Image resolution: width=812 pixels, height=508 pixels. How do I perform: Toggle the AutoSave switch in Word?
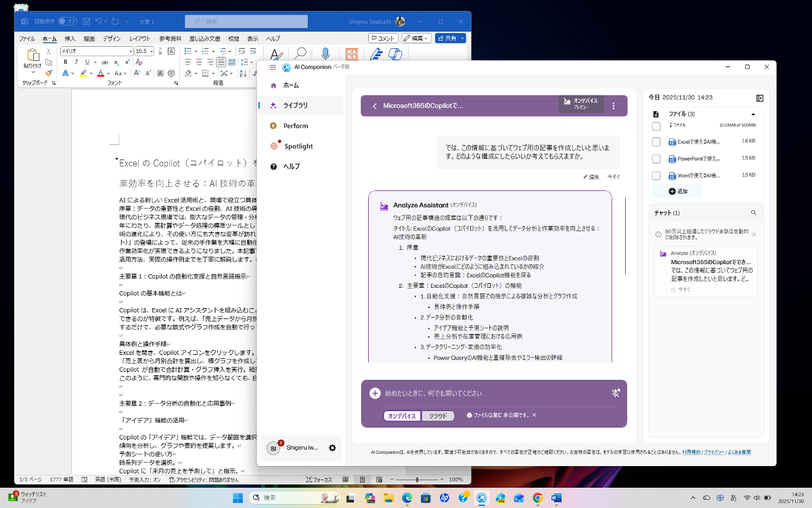[x=67, y=22]
